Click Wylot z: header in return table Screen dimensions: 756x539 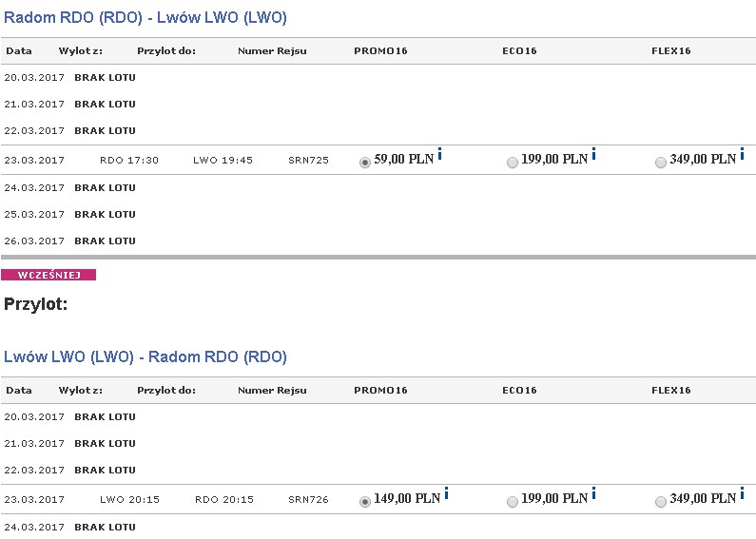point(81,391)
